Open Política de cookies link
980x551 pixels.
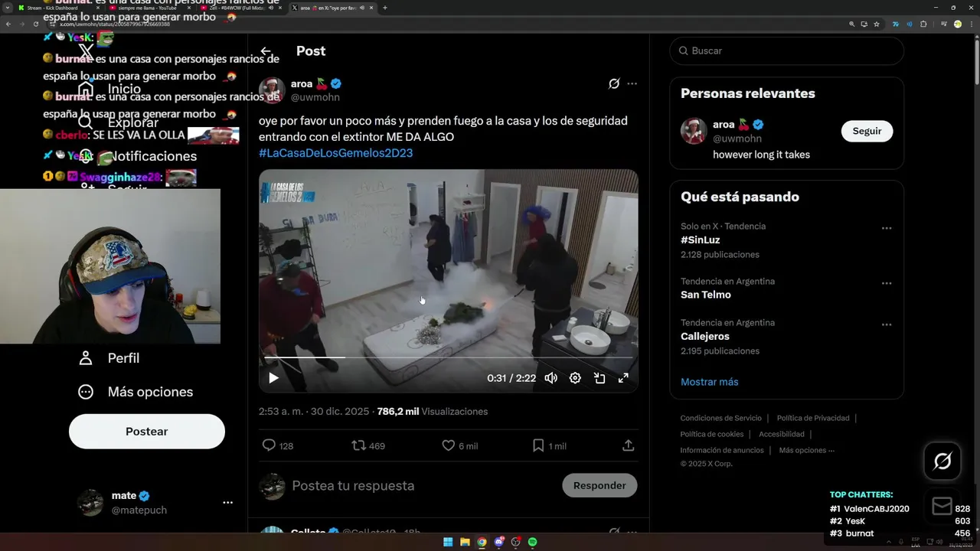point(711,434)
